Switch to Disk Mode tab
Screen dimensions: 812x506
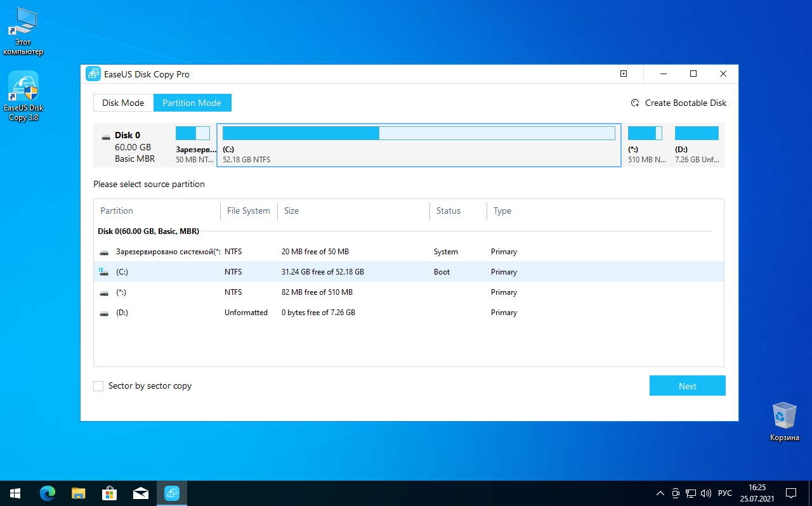click(x=123, y=103)
